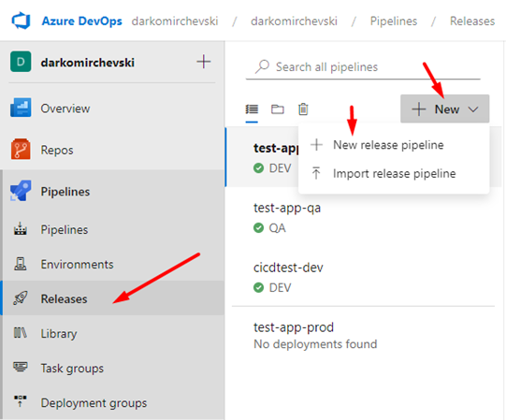Viewport: 506px width, 420px height.
Task: Click the search magnifier icon
Action: [263, 66]
